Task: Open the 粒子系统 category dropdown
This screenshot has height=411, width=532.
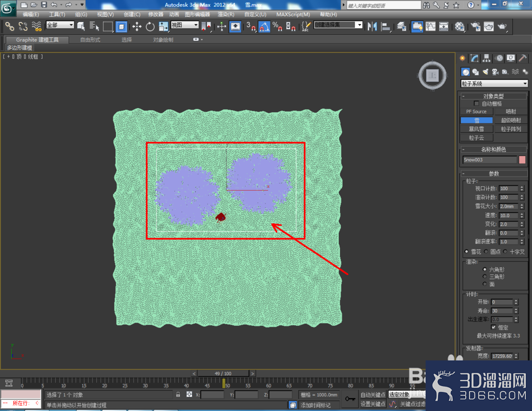Action: (494, 84)
